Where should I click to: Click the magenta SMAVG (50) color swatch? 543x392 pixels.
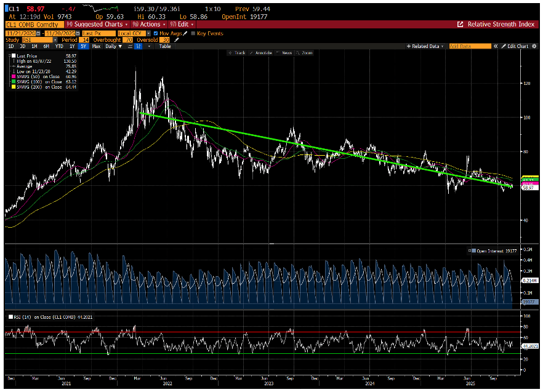[x=14, y=76]
